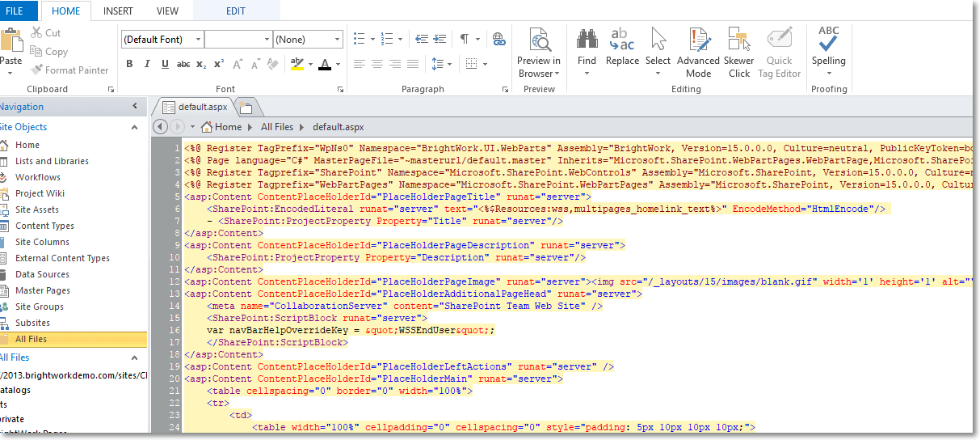Apply the yellow highlight color
Image resolution: width=980 pixels, height=440 pixels.
[297, 64]
